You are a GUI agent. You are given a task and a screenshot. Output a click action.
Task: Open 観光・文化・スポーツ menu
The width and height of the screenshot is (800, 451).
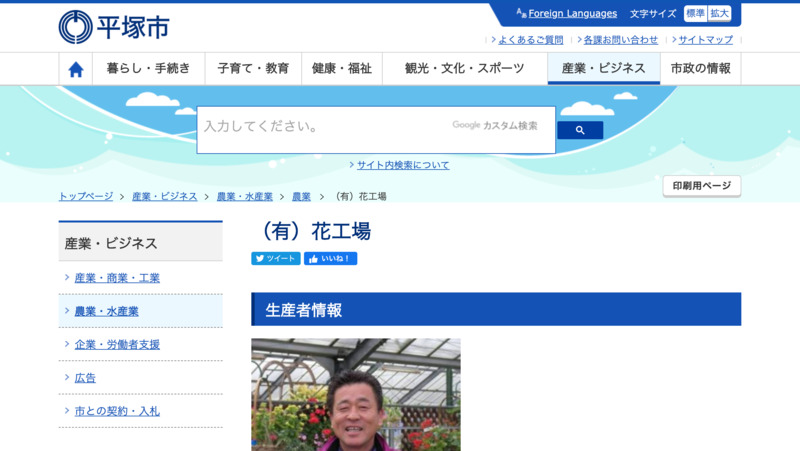coord(465,68)
